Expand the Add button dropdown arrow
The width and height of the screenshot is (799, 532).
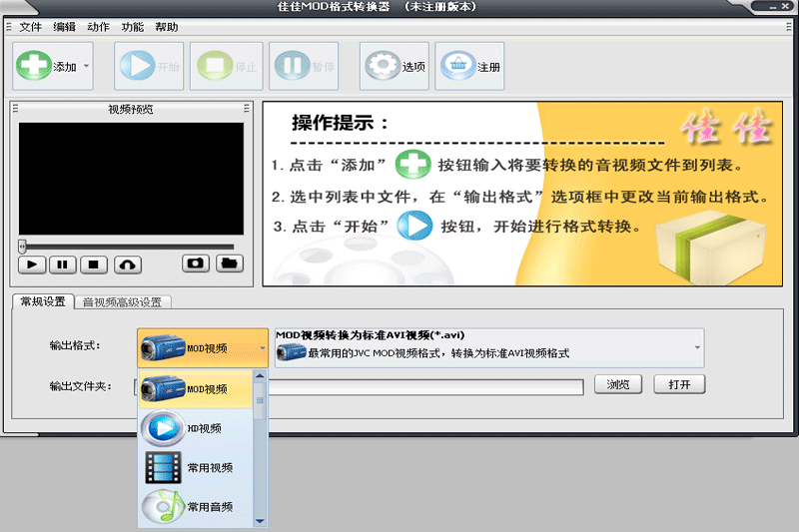click(x=86, y=66)
